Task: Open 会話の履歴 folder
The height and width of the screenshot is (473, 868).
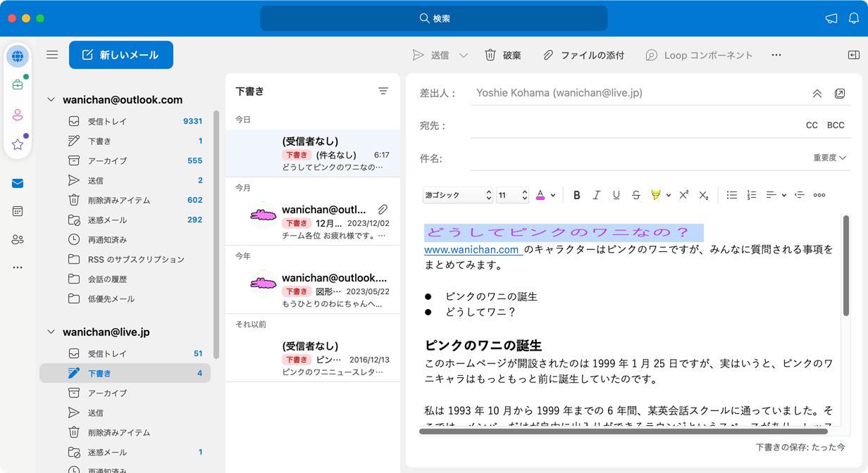Action: click(x=125, y=279)
